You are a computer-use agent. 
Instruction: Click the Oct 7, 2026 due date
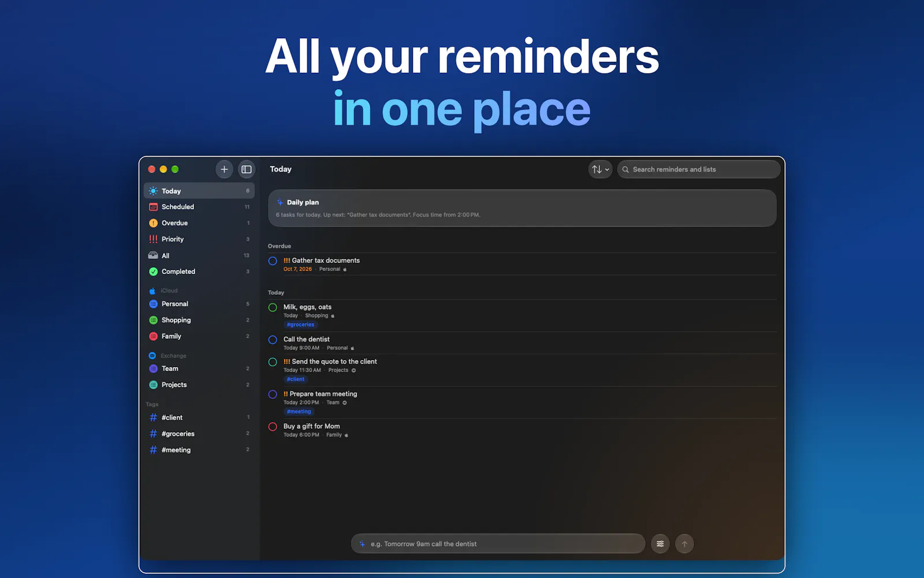click(x=297, y=269)
